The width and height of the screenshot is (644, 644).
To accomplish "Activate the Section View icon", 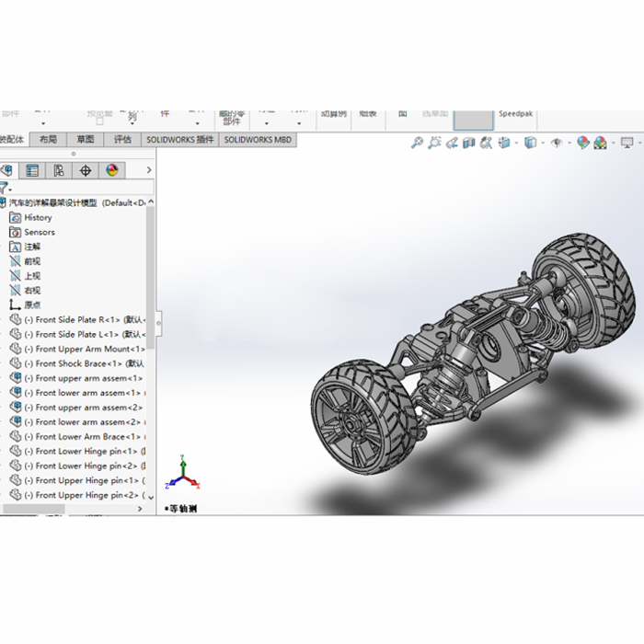I will point(468,143).
